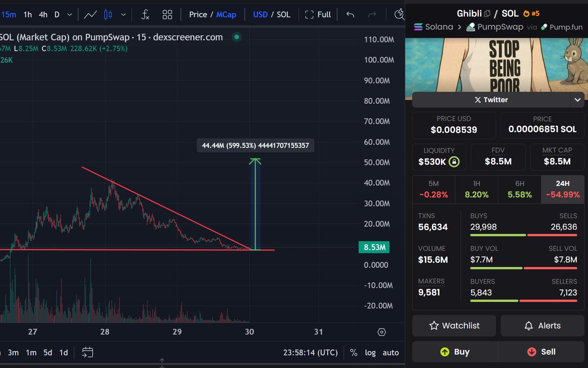Image resolution: width=588 pixels, height=368 pixels.
Task: Click the date label 30 on time axis
Action: (249, 332)
